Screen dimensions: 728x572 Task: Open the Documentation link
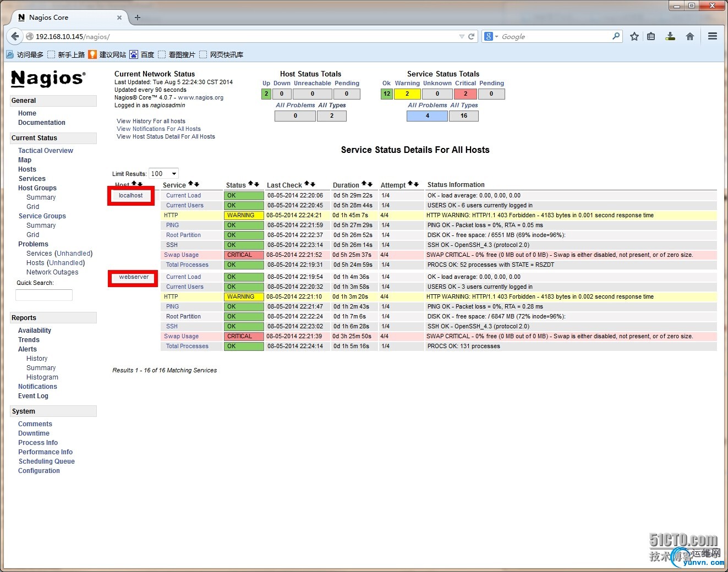click(x=42, y=123)
